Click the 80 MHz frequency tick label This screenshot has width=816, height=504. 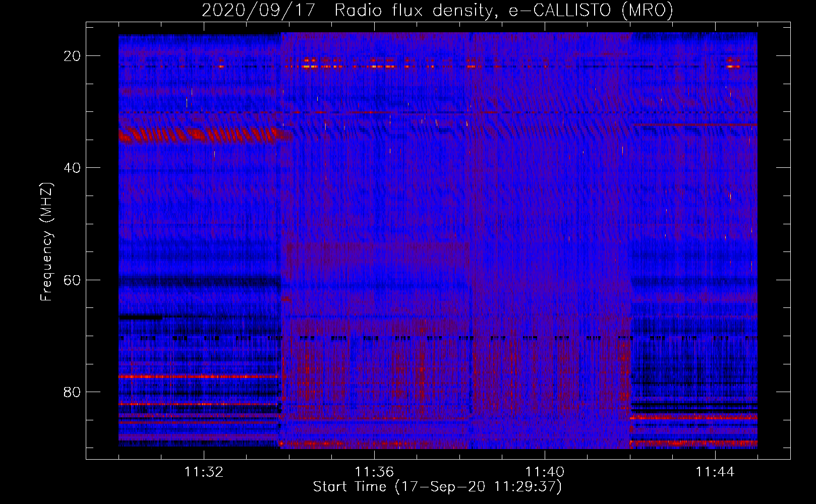click(72, 392)
